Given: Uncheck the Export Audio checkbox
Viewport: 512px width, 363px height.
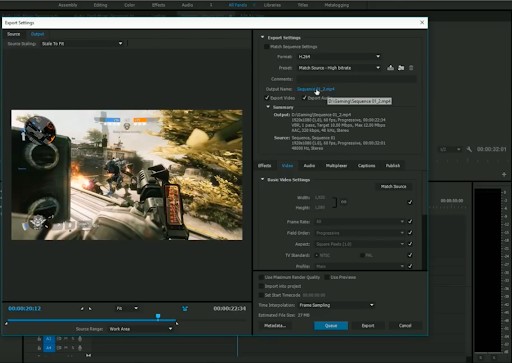Looking at the screenshot, I should (304, 98).
